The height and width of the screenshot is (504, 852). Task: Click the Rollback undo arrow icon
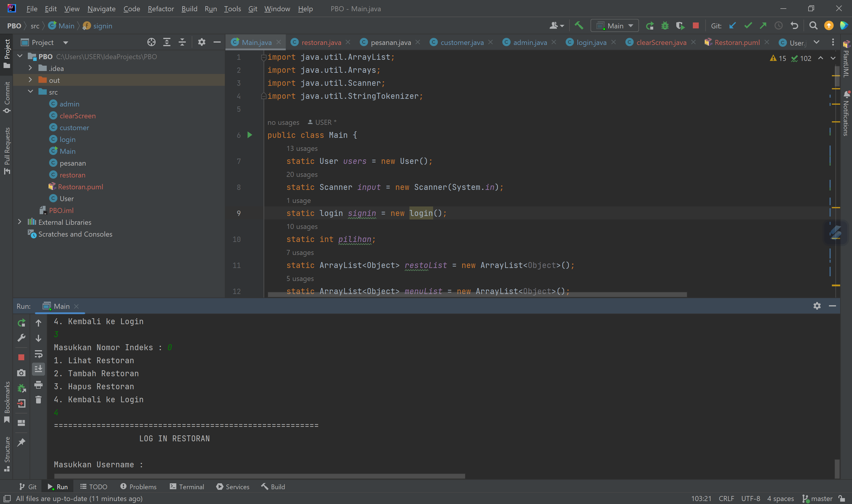(x=794, y=26)
